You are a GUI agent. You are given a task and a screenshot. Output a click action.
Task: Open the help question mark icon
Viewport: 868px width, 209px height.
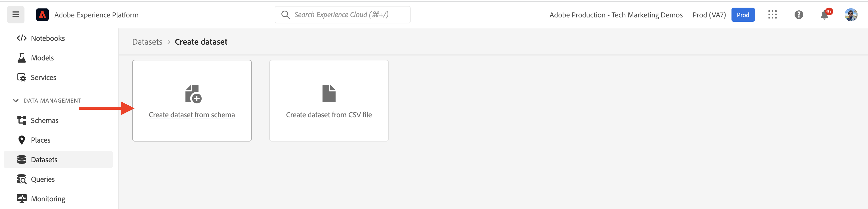pyautogui.click(x=799, y=15)
